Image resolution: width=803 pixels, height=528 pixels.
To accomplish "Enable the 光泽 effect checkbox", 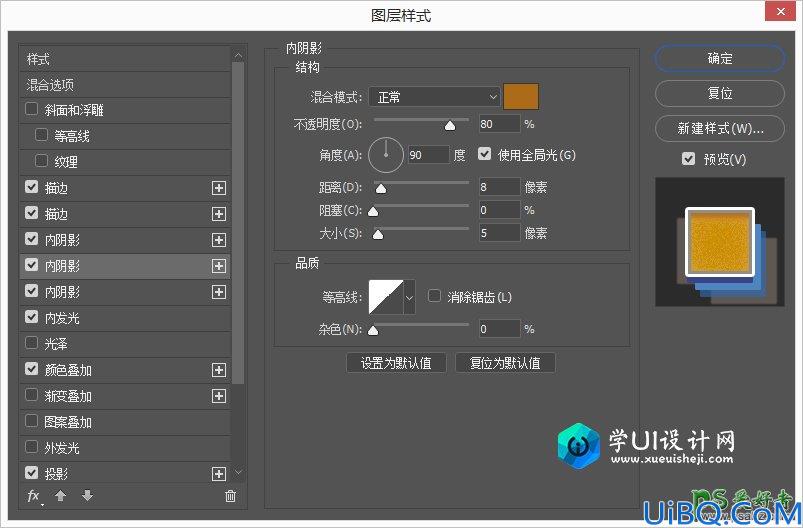I will click(x=32, y=343).
